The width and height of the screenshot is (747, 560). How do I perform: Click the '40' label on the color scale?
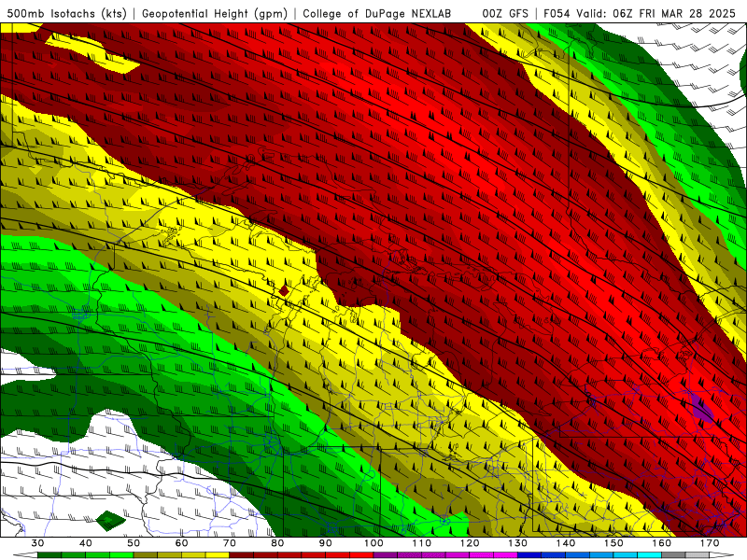point(85,543)
